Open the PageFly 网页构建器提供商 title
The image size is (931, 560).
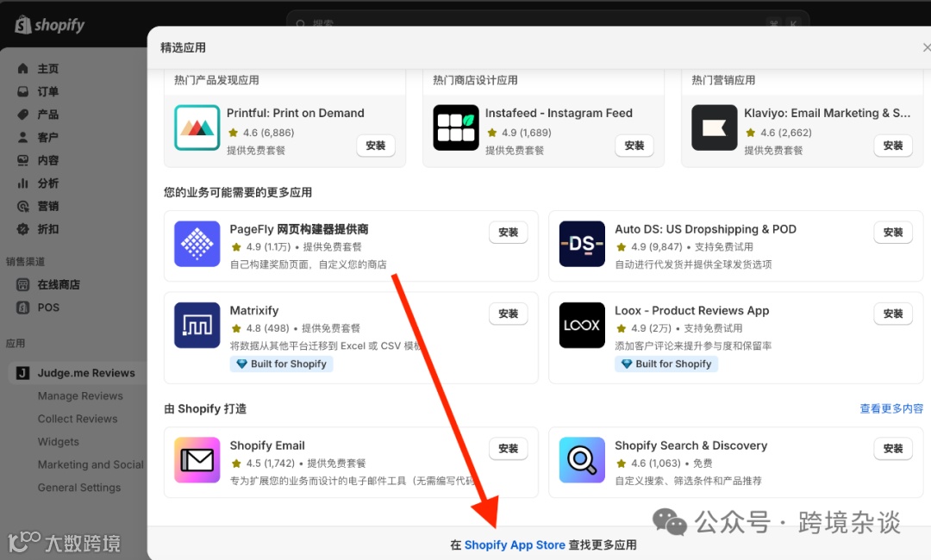(x=298, y=229)
